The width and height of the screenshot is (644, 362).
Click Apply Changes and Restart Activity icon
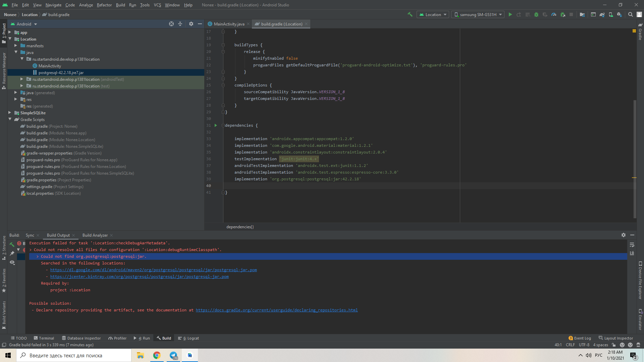(x=519, y=14)
